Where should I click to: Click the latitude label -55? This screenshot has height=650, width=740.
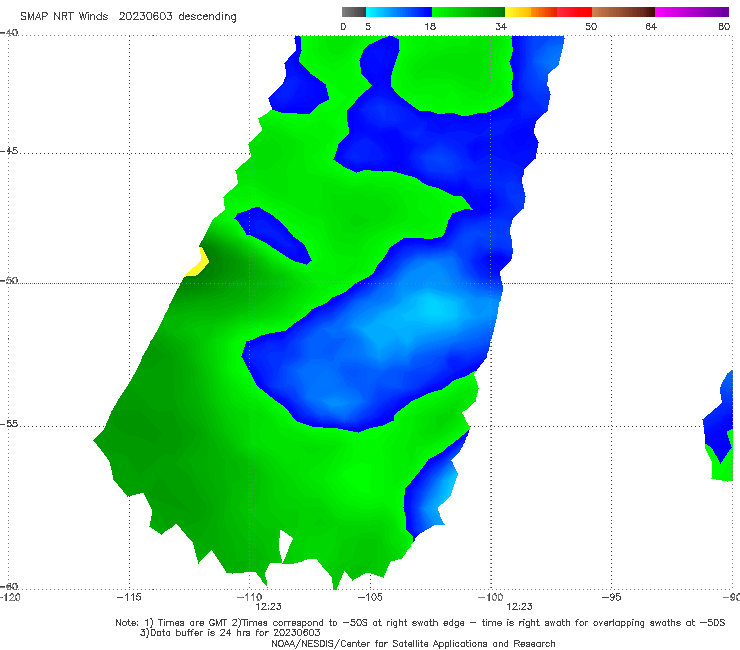point(9,424)
